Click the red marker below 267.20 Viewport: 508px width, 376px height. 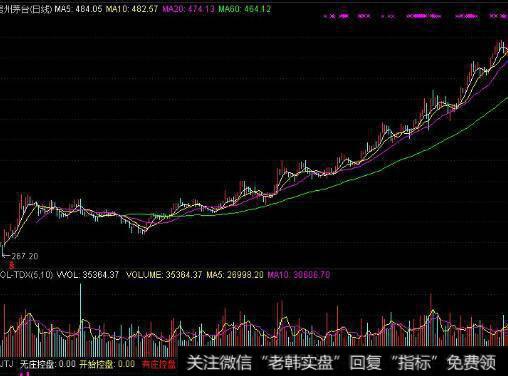coord(12,265)
